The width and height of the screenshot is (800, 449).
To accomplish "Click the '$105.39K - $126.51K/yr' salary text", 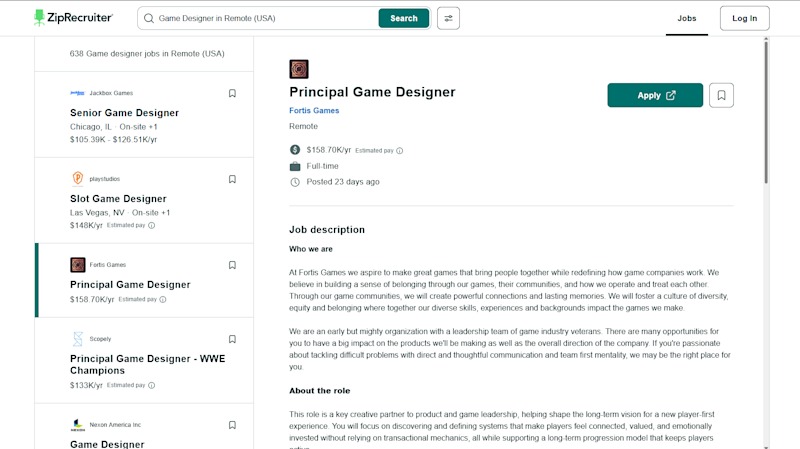I will 113,139.
